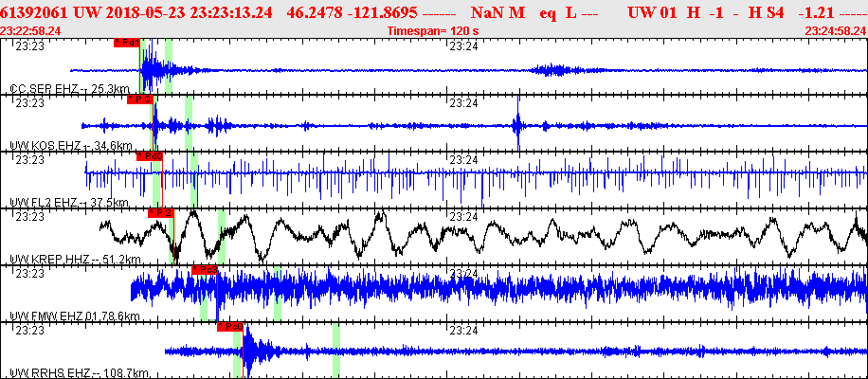The height and width of the screenshot is (379, 868).
Task: Select the Pc3 pick flag on FMW trace
Action: (x=205, y=270)
